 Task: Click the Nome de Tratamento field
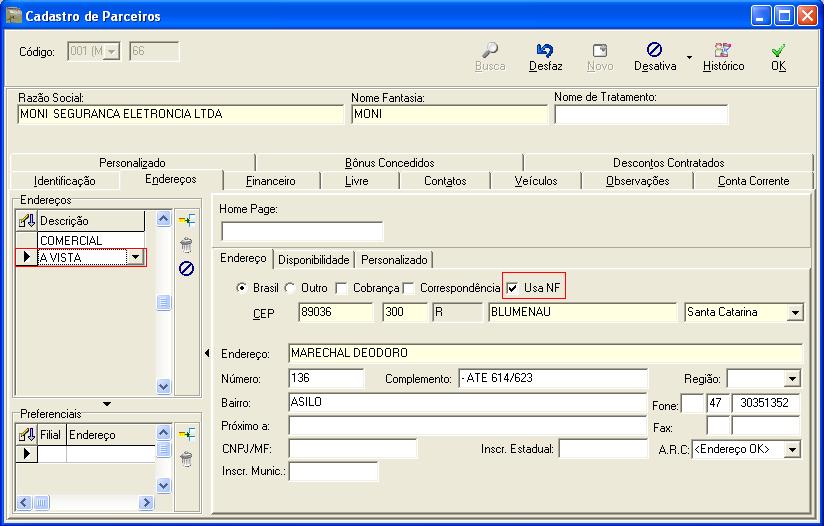pyautogui.click(x=641, y=114)
